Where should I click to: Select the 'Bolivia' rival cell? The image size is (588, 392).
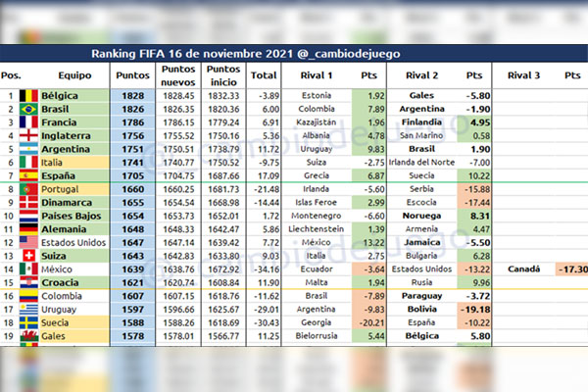pyautogui.click(x=421, y=309)
